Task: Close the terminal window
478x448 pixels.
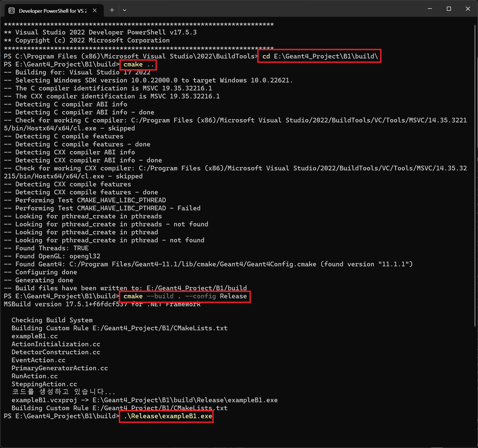Action: [x=468, y=9]
